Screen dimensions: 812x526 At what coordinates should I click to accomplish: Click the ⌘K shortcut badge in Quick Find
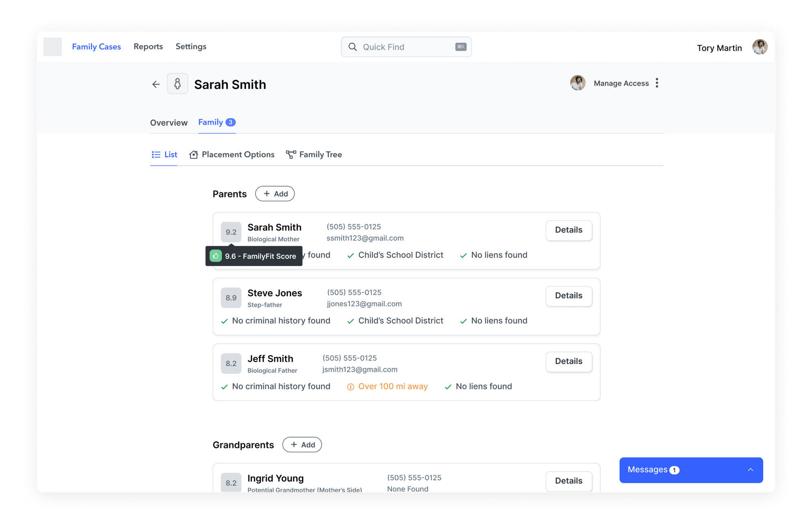(x=461, y=47)
